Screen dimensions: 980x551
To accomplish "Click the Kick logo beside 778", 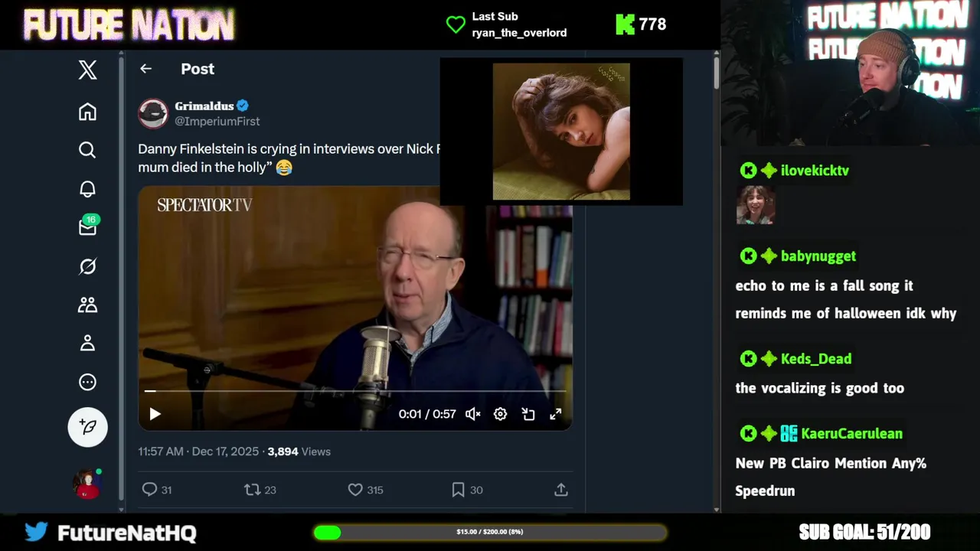I will (x=626, y=24).
